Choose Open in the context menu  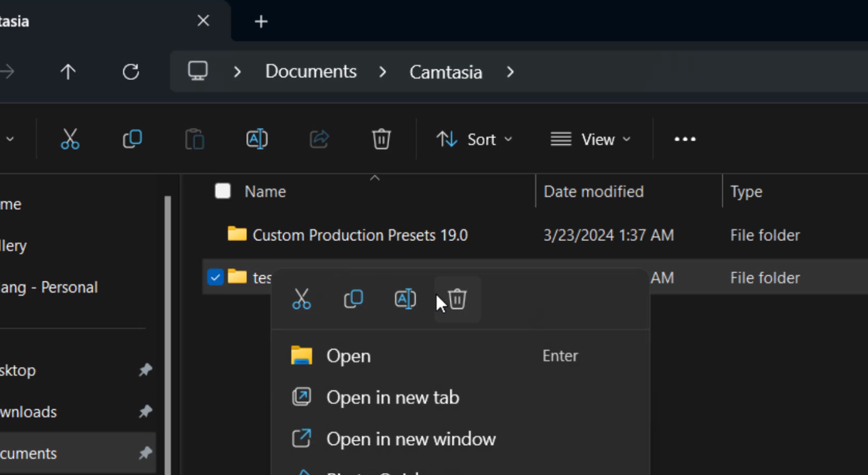pyautogui.click(x=460, y=356)
